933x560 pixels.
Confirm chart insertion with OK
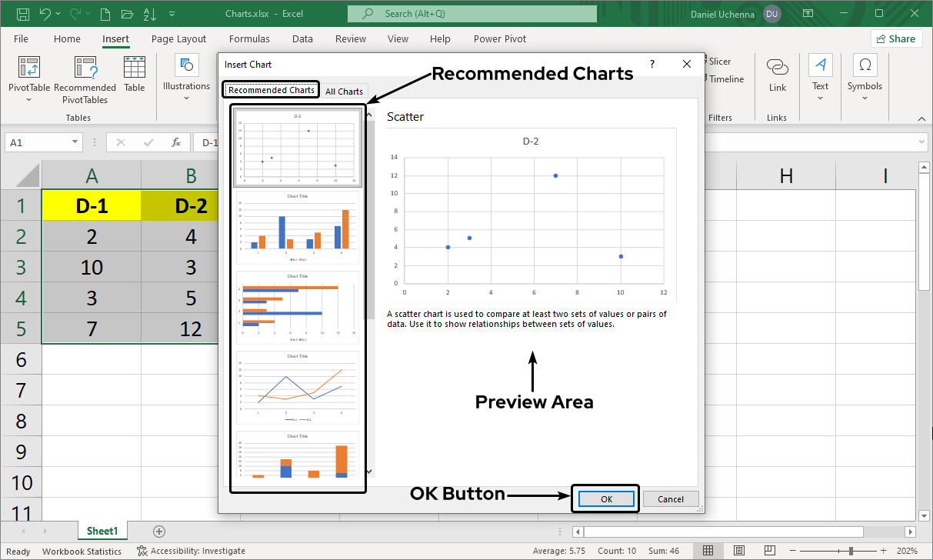[x=605, y=498]
